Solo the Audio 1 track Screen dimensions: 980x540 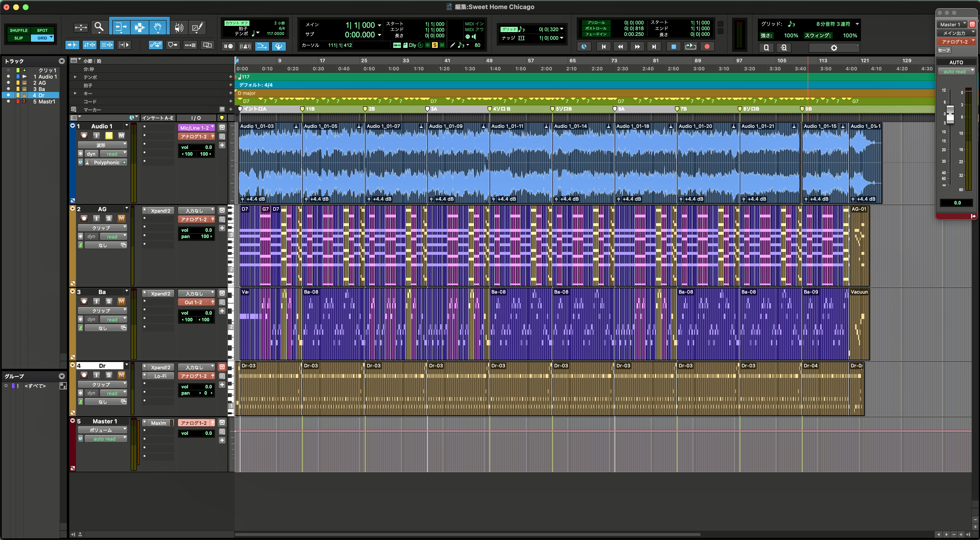[x=109, y=135]
